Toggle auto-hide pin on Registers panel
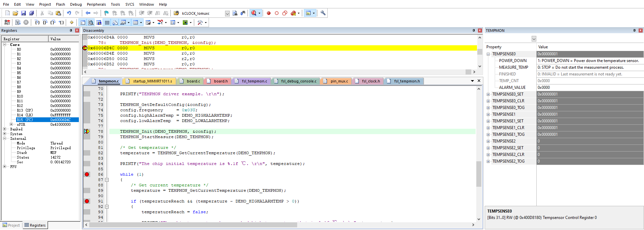Viewport: 644px width, 230px height. [x=71, y=31]
